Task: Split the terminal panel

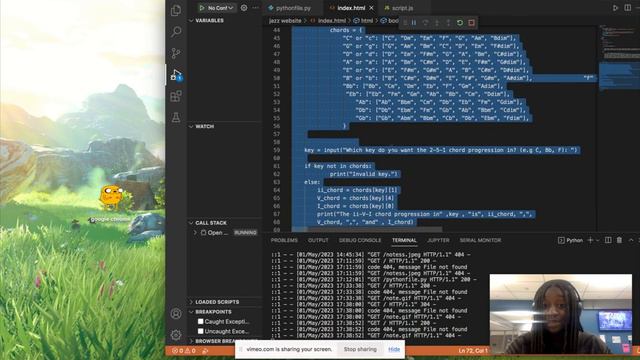Action: [608, 240]
